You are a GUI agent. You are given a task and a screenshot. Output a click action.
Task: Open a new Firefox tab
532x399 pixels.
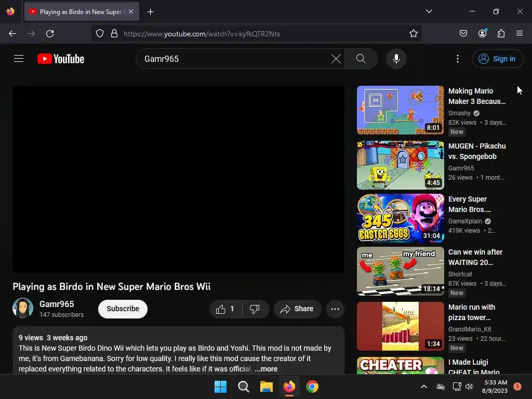(x=150, y=12)
